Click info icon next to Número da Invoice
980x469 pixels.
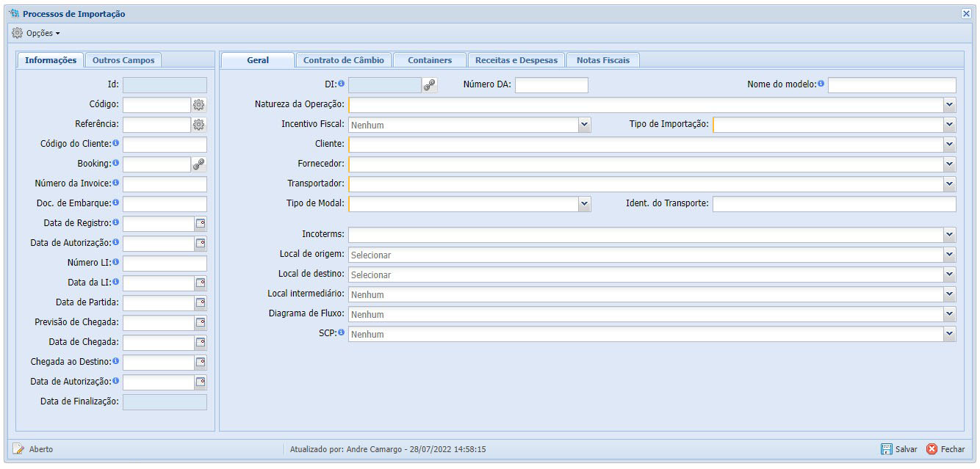coord(116,183)
